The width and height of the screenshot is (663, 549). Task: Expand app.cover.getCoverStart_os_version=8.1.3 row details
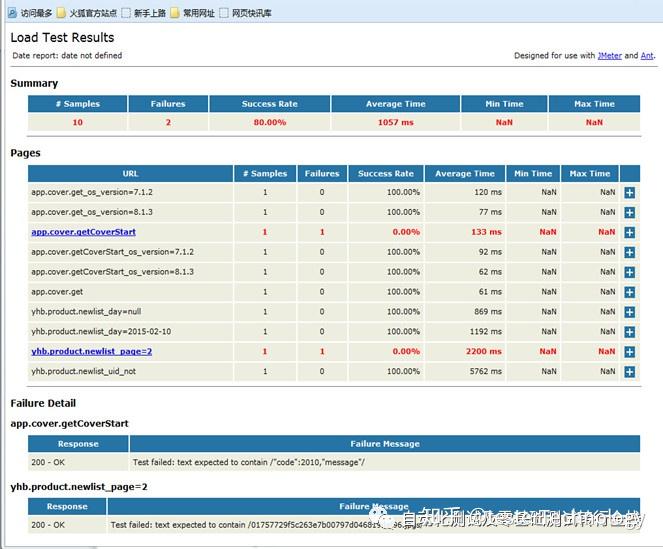click(x=629, y=272)
